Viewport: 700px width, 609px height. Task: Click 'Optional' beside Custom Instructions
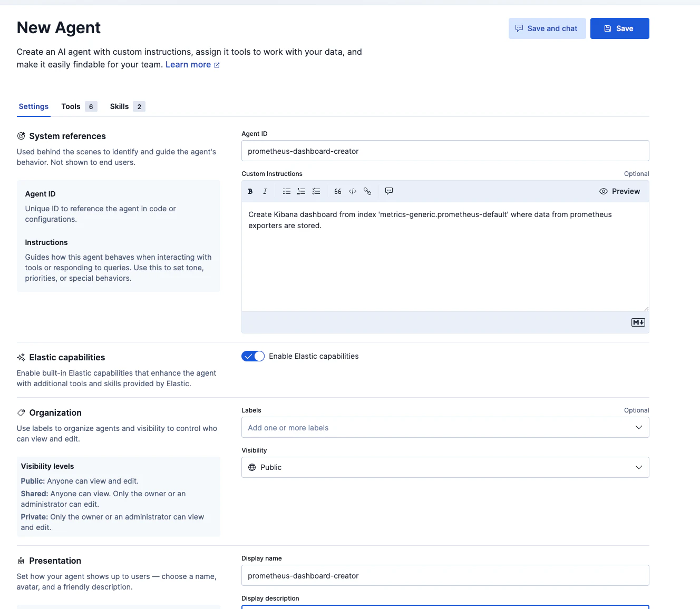coord(637,174)
